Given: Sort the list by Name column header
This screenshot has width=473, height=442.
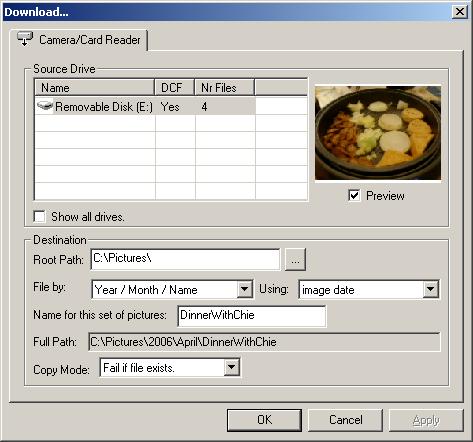Looking at the screenshot, I should [95, 88].
